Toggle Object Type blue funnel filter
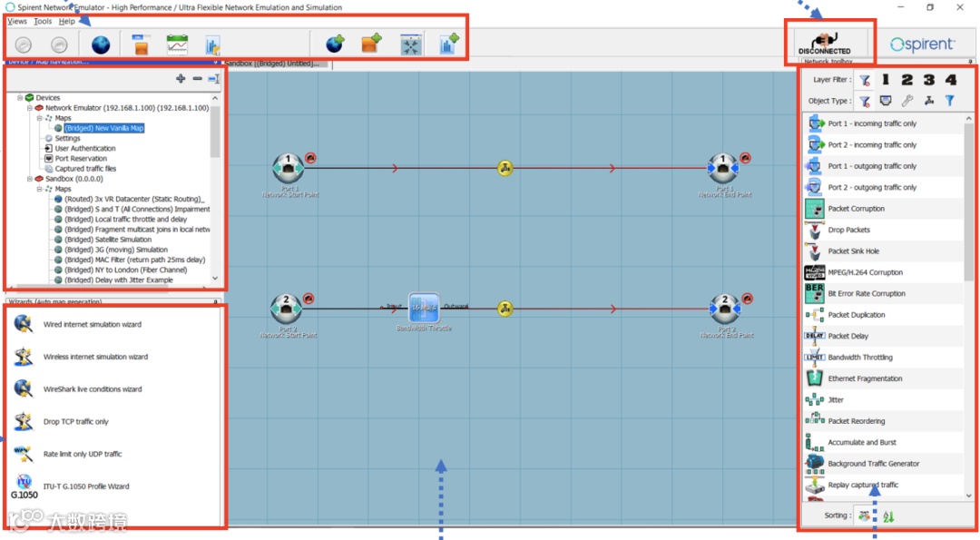 (x=950, y=101)
